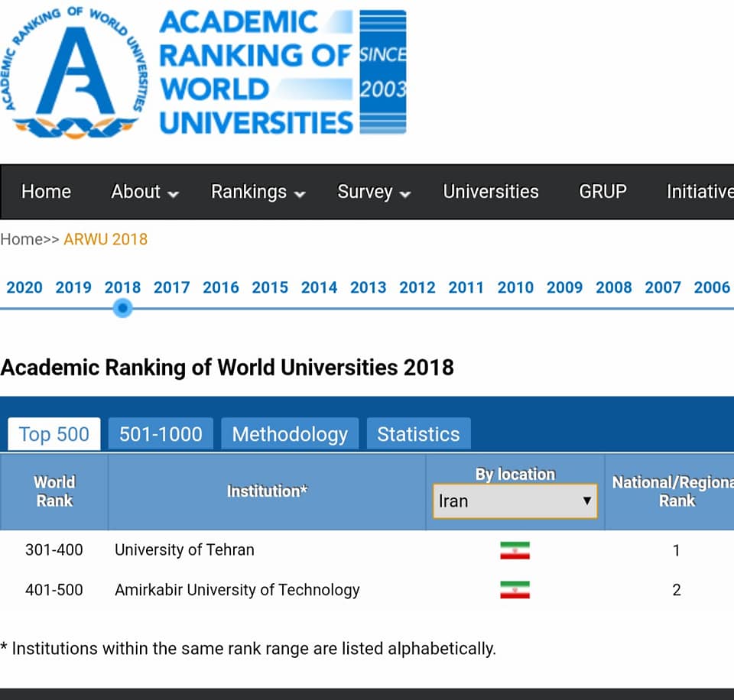This screenshot has height=700, width=734.
Task: Open the Initiative menu item
Action: (x=700, y=191)
